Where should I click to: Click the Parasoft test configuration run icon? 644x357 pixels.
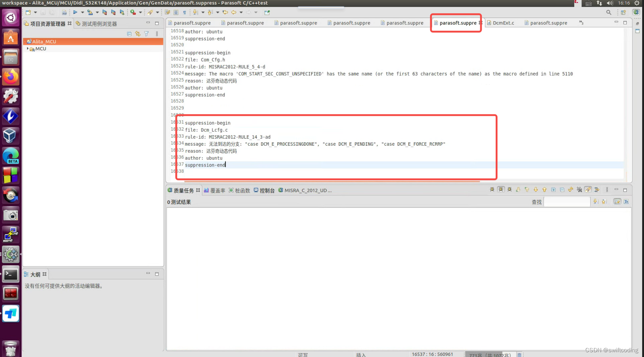click(90, 12)
